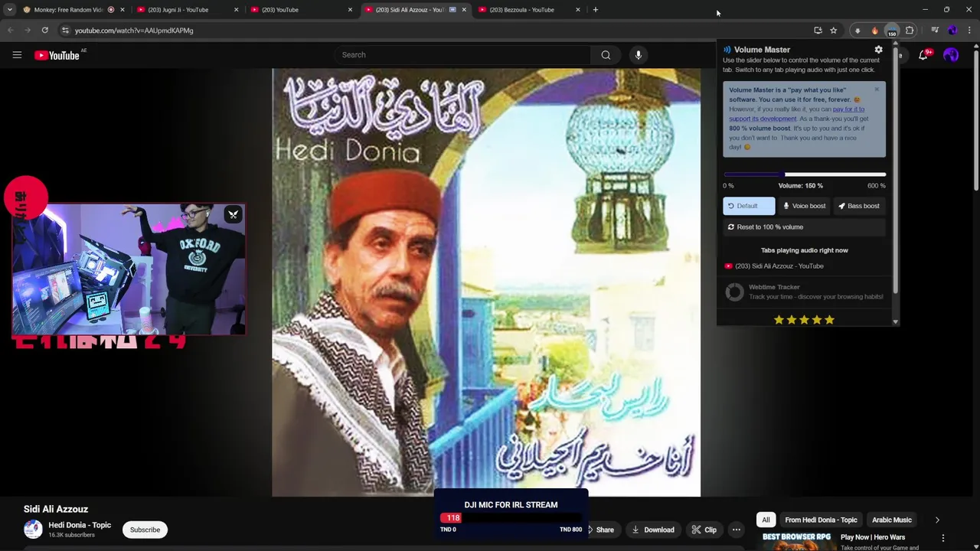Select the Arabic Music chip
Image resolution: width=980 pixels, height=551 pixels.
point(892,520)
